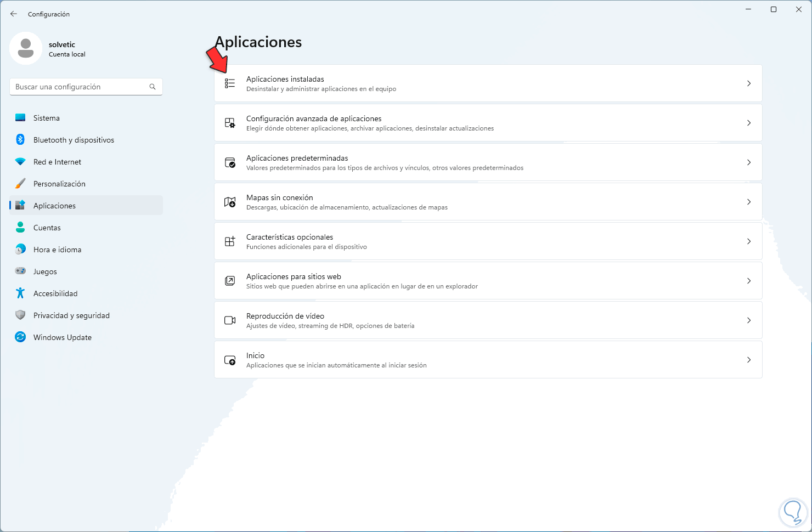Expand Aplicaciones instaladas with its chevron
The image size is (812, 532).
[x=749, y=83]
